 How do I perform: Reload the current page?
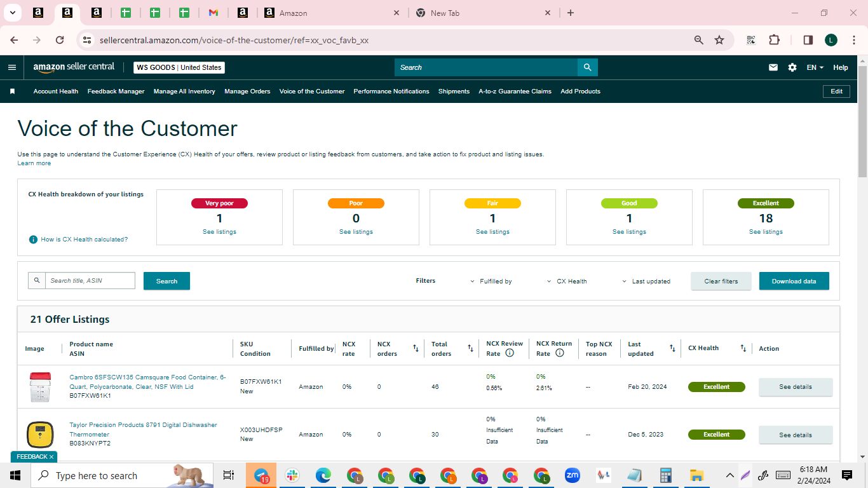(x=60, y=40)
